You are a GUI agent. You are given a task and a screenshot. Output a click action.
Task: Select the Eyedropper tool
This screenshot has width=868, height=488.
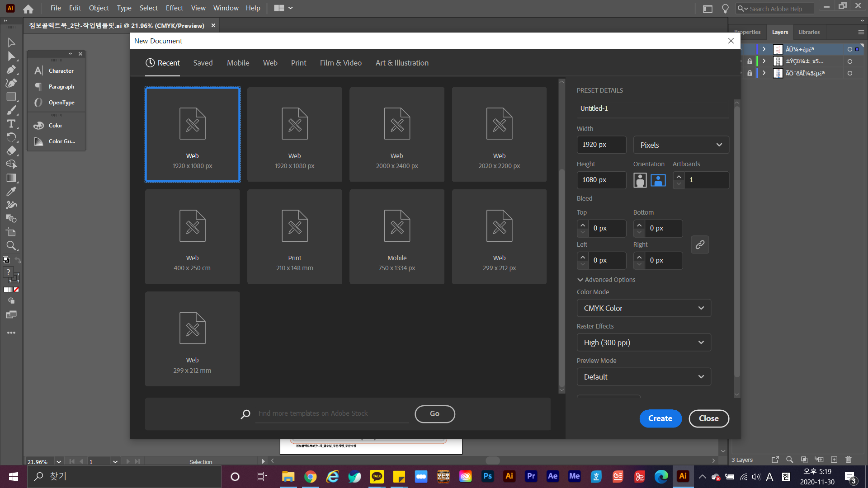pyautogui.click(x=11, y=191)
